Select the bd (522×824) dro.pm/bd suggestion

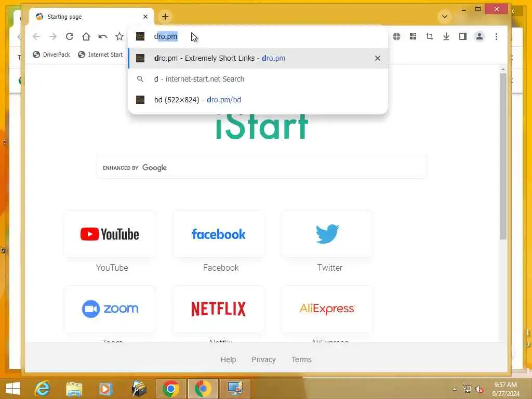tap(258, 100)
